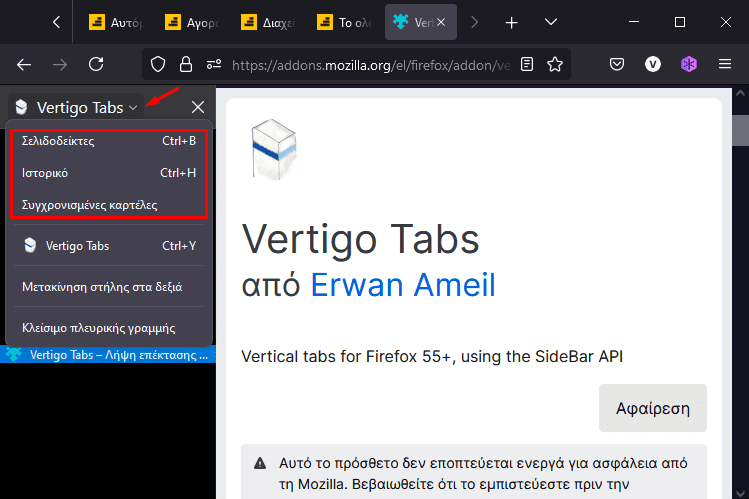
Task: Switch to the Το ολο tab
Action: pos(344,22)
